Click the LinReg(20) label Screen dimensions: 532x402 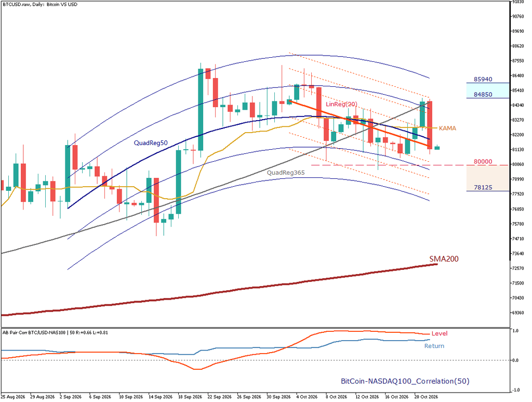point(341,104)
